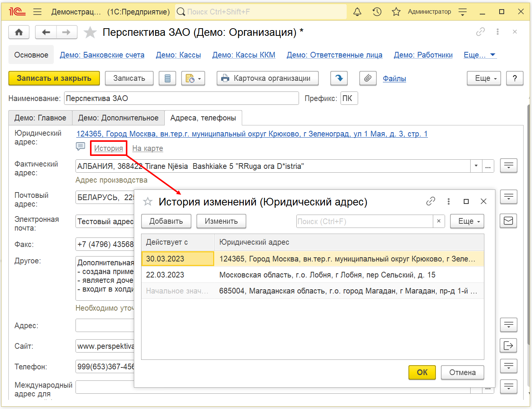This screenshot has height=409, width=532.
Task: Add Перспектива ЗАО form to favorites
Action: coord(90,32)
